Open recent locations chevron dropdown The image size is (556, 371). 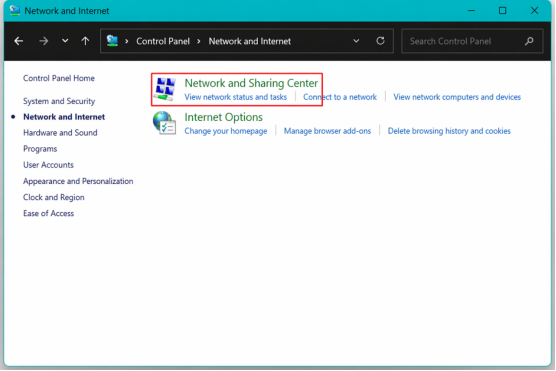click(x=65, y=41)
